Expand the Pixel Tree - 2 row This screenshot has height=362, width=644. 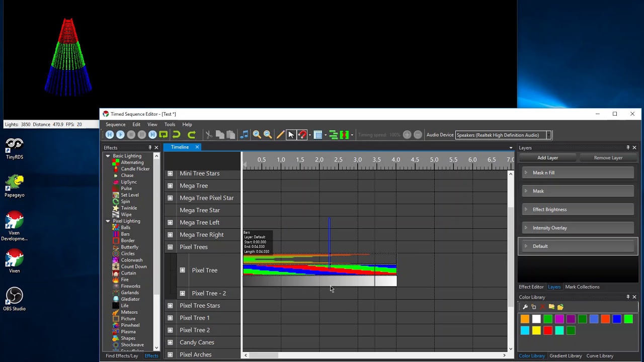click(182, 293)
